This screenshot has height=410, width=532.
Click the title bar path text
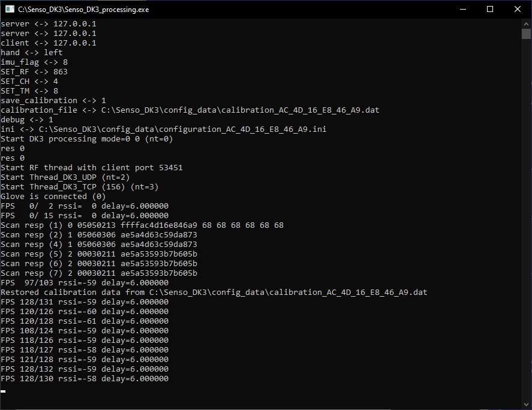83,10
